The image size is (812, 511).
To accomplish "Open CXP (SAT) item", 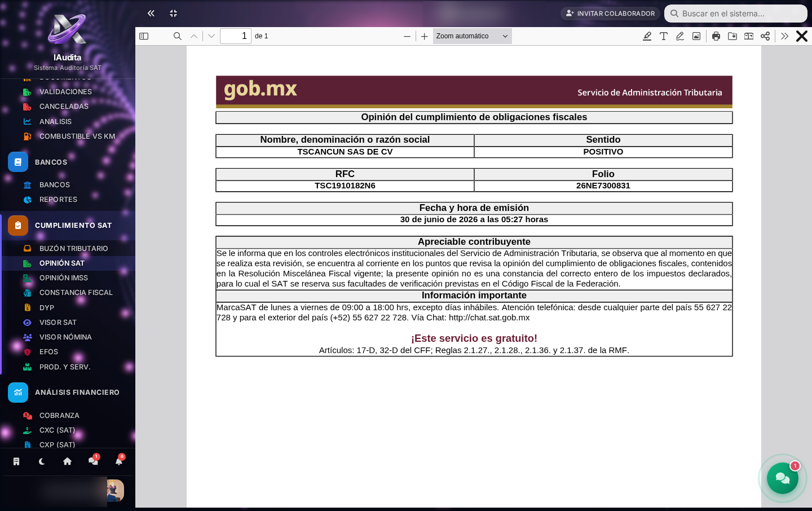I will (57, 444).
